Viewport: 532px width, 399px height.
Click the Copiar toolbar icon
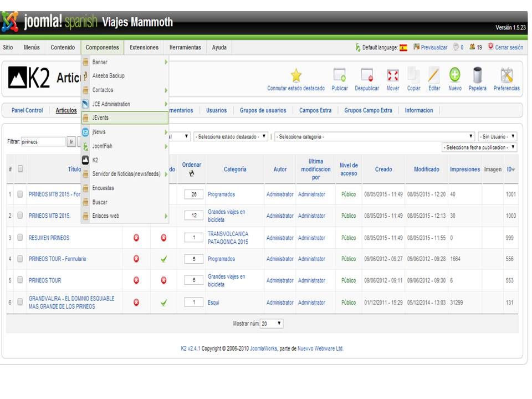pyautogui.click(x=413, y=75)
